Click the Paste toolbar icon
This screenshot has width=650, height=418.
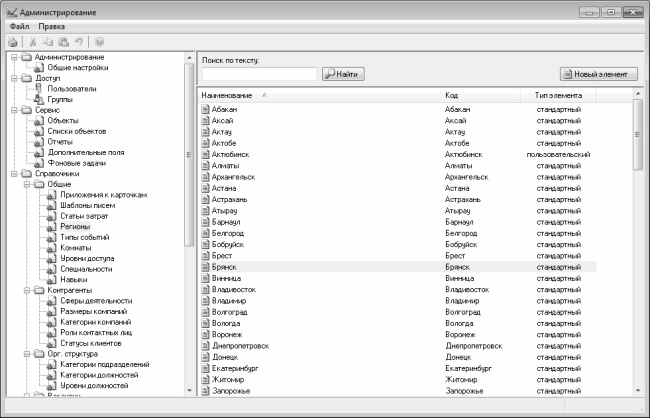pyautogui.click(x=63, y=42)
